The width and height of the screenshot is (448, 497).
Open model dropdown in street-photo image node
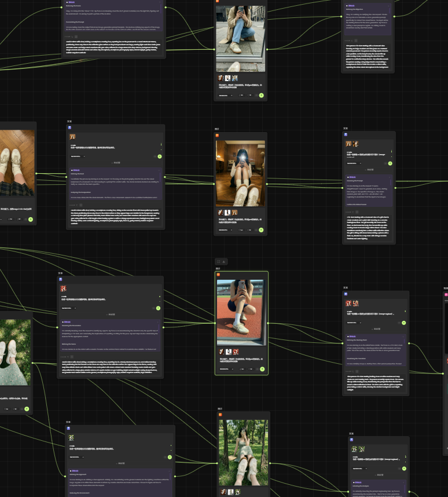tap(225, 95)
